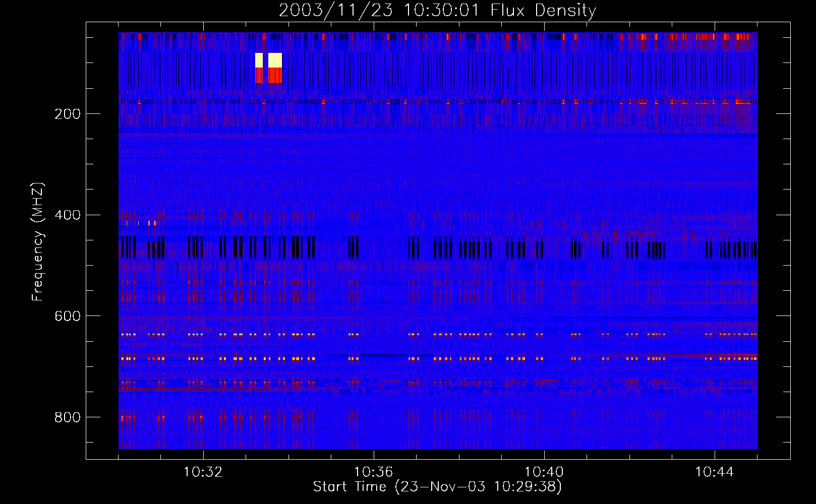The image size is (816, 504).
Task: Click the 'Frequency (MHZ)' axis label
Action: (x=38, y=242)
